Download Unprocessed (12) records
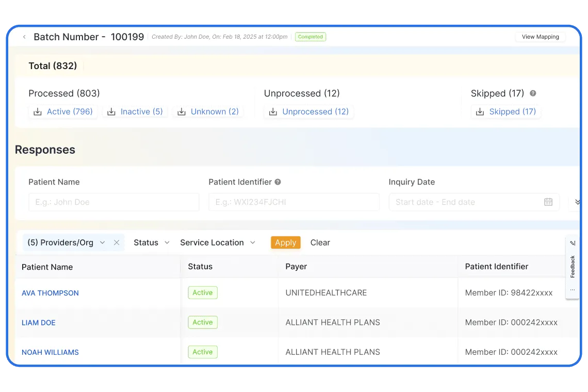Image resolution: width=588 pixels, height=392 pixels. pos(308,112)
